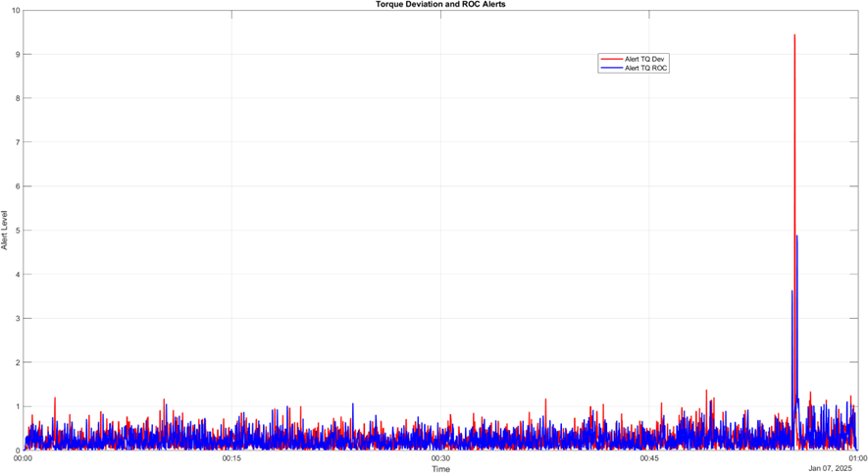Click the "Time" x-axis label
The image size is (868, 473).
point(440,469)
